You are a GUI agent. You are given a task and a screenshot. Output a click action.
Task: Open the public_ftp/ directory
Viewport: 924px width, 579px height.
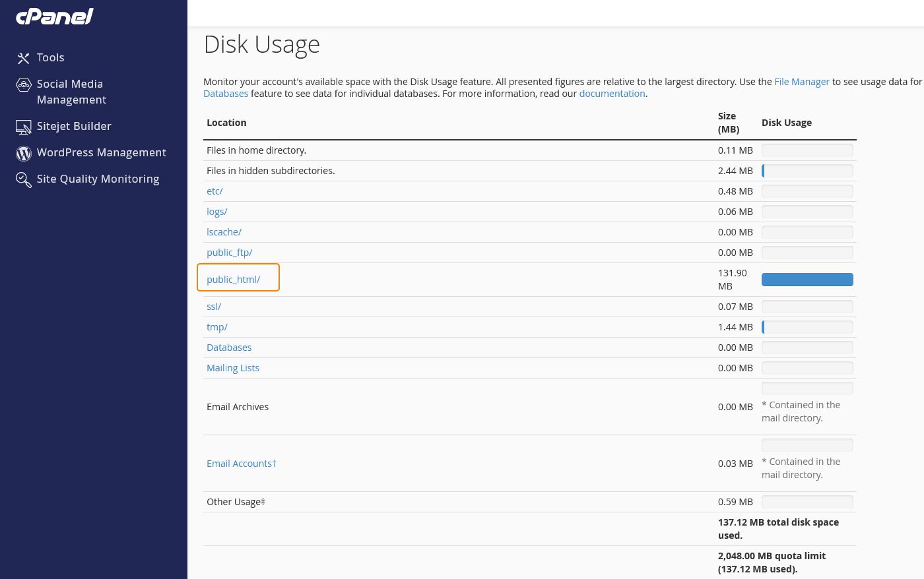pos(229,252)
